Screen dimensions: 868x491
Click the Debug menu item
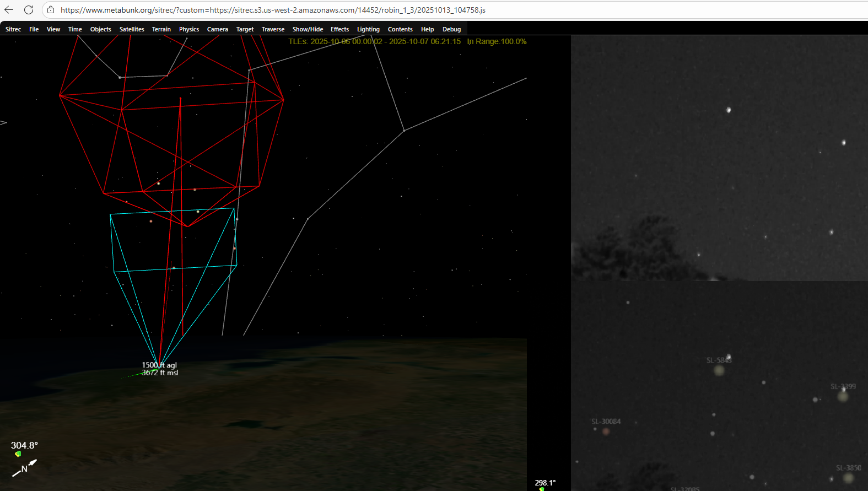pos(451,29)
